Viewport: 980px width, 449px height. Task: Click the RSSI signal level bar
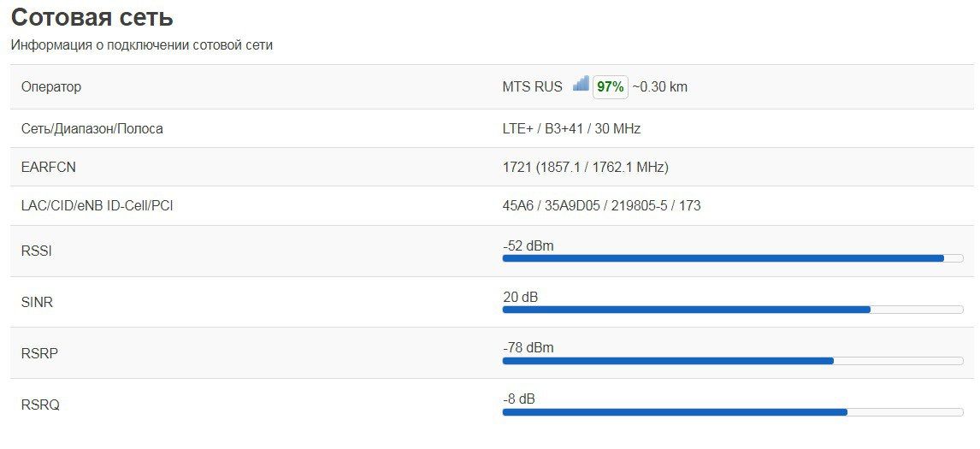coord(732,258)
